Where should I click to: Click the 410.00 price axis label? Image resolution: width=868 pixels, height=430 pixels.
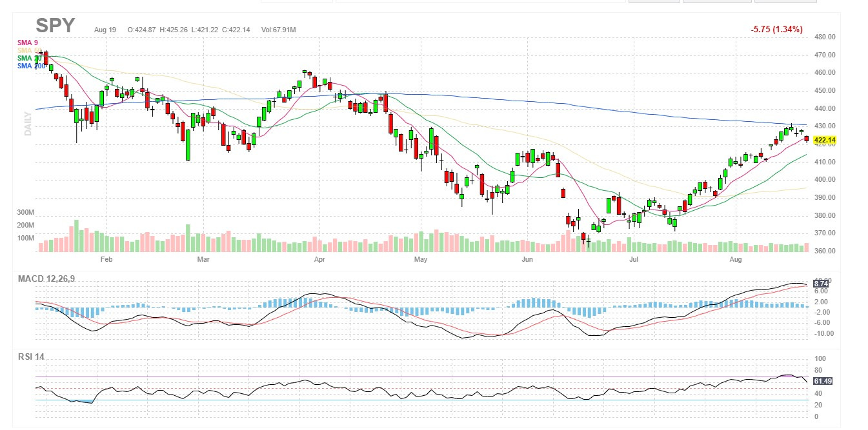pos(825,162)
